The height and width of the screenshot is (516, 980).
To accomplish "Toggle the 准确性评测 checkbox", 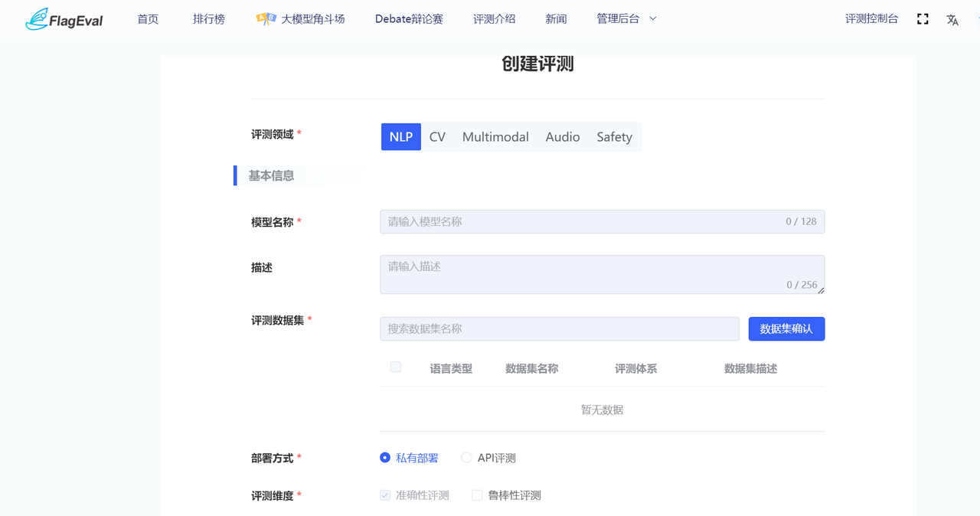I will [x=385, y=495].
